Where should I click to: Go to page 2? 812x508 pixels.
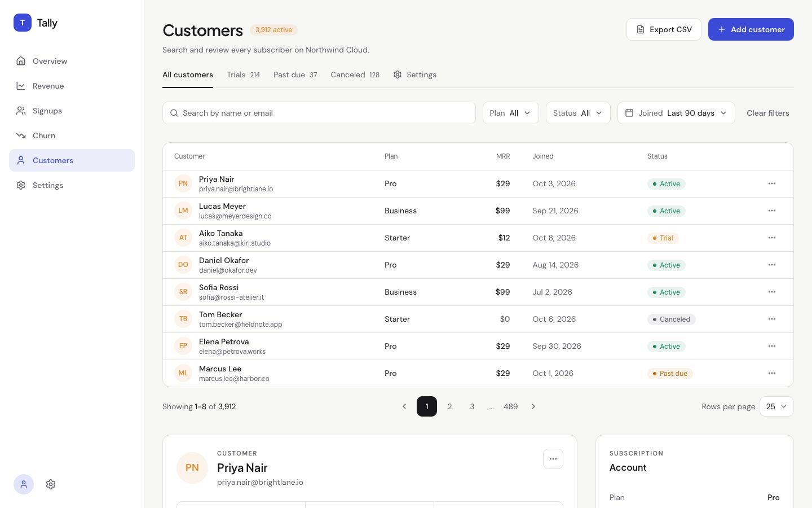coord(449,406)
